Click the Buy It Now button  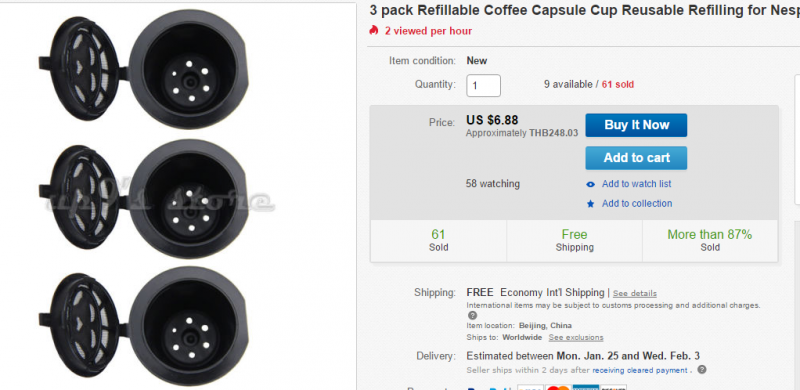pos(636,125)
